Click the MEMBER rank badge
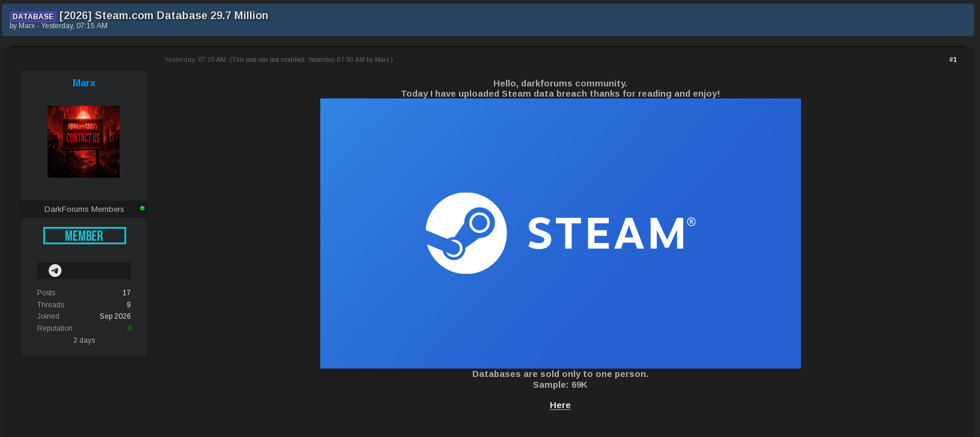980x437 pixels. [85, 236]
